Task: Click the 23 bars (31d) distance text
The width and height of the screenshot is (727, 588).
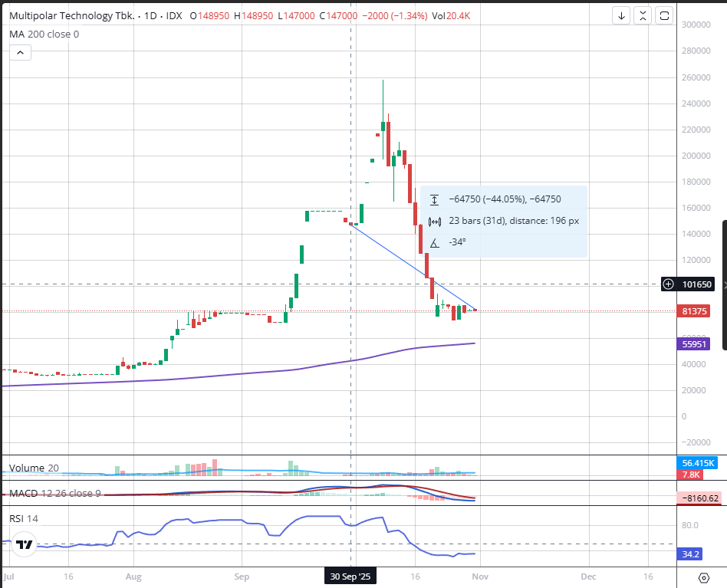Action: (x=514, y=221)
